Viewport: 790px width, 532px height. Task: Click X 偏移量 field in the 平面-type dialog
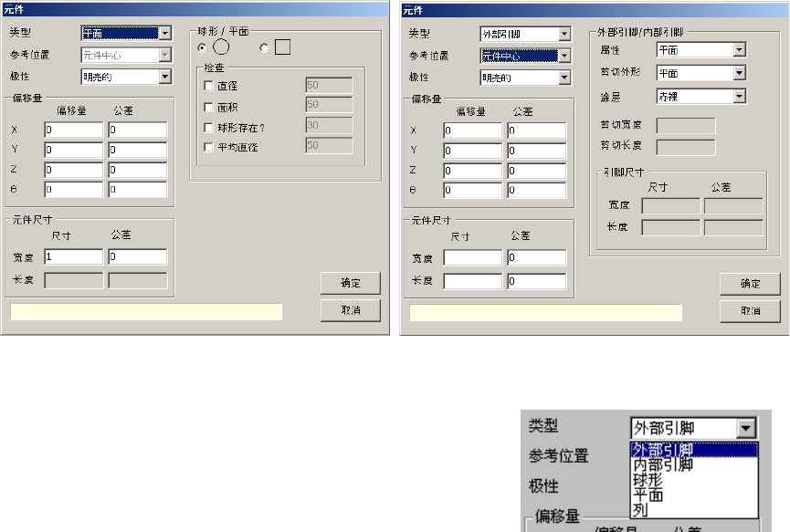[74, 130]
